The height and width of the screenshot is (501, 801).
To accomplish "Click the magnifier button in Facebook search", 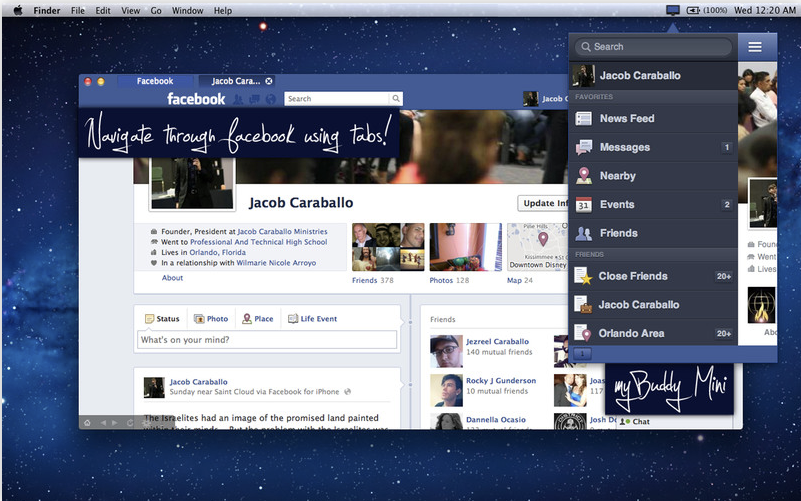I will click(x=396, y=99).
